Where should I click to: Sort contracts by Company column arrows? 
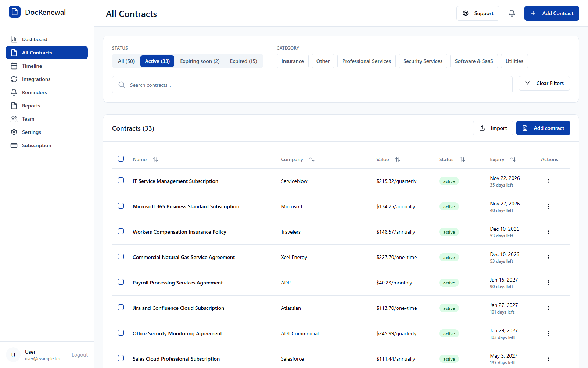click(x=312, y=159)
